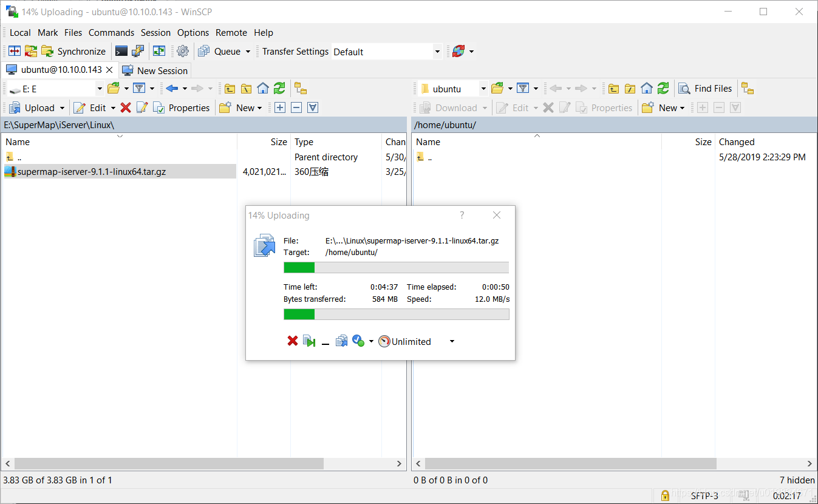This screenshot has width=818, height=504.
Task: Open the Session menu
Action: coord(155,33)
